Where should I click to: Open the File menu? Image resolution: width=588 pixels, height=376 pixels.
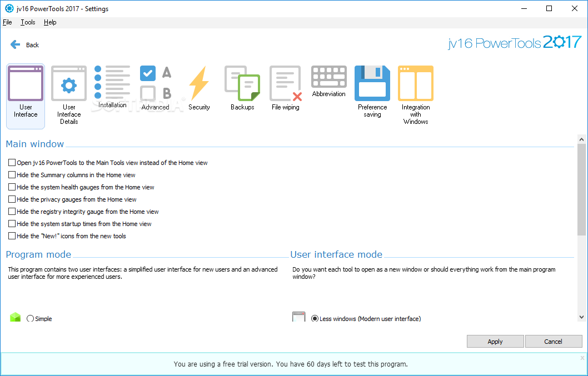pos(7,22)
